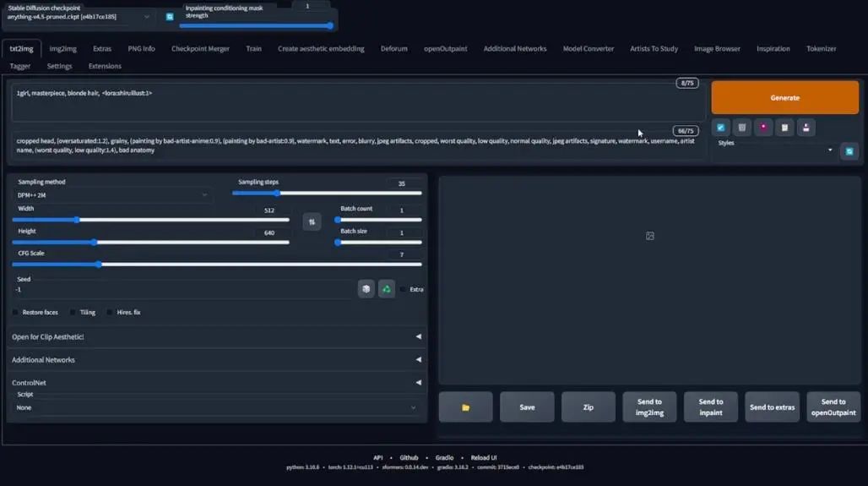Swap width and height button

point(312,221)
